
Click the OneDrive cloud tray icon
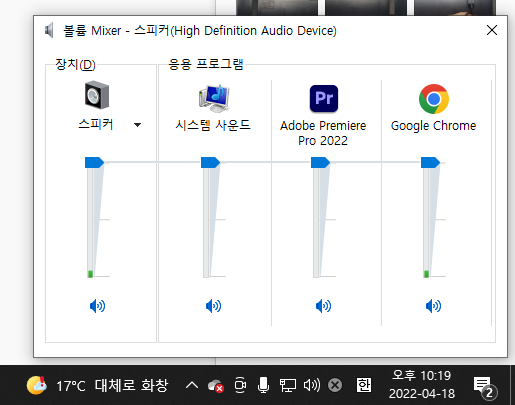[215, 386]
